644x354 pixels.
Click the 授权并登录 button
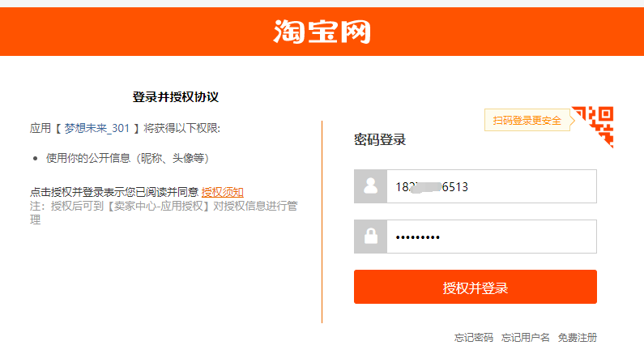pos(476,287)
